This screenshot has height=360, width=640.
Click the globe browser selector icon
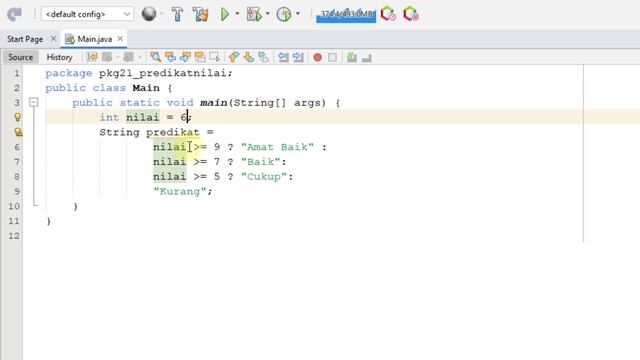[149, 14]
